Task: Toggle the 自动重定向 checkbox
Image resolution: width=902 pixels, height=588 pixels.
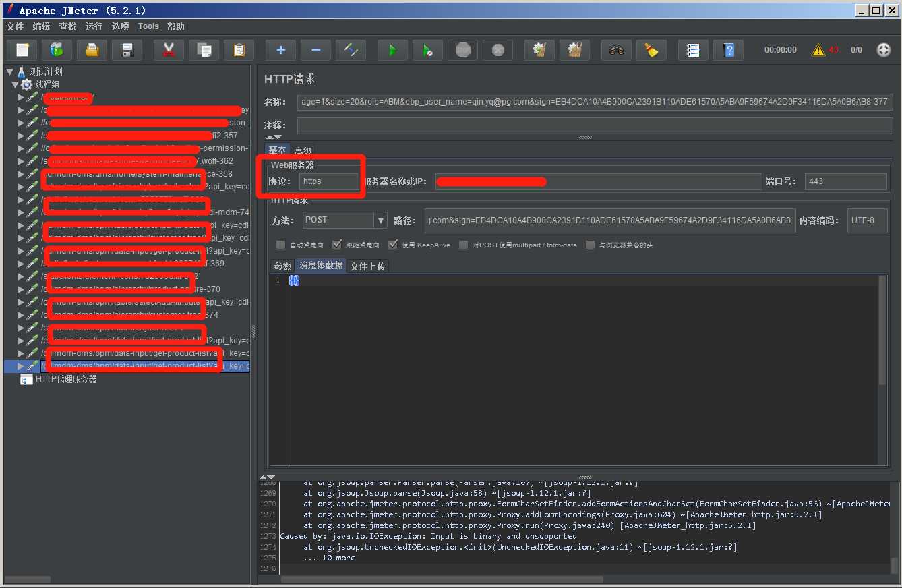Action: (280, 245)
